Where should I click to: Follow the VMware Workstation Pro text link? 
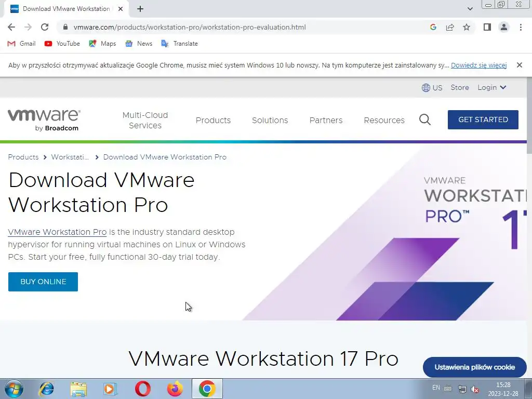[x=57, y=232]
